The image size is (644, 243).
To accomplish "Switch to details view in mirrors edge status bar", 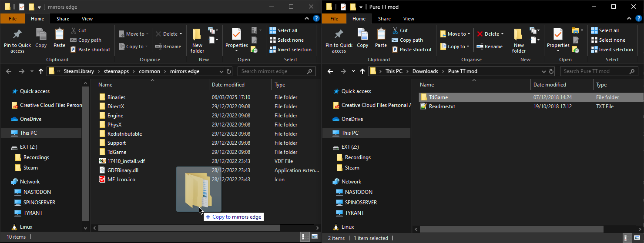I will (x=305, y=237).
